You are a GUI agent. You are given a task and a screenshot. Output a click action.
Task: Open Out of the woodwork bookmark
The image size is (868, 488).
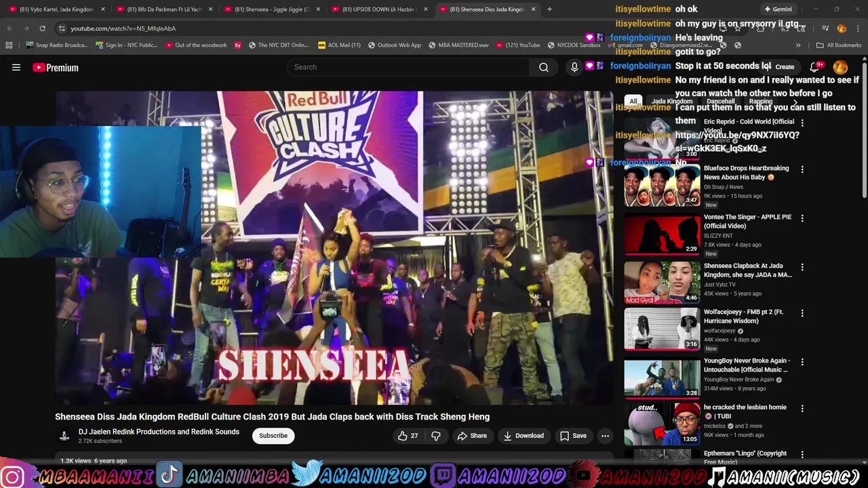[x=196, y=45]
